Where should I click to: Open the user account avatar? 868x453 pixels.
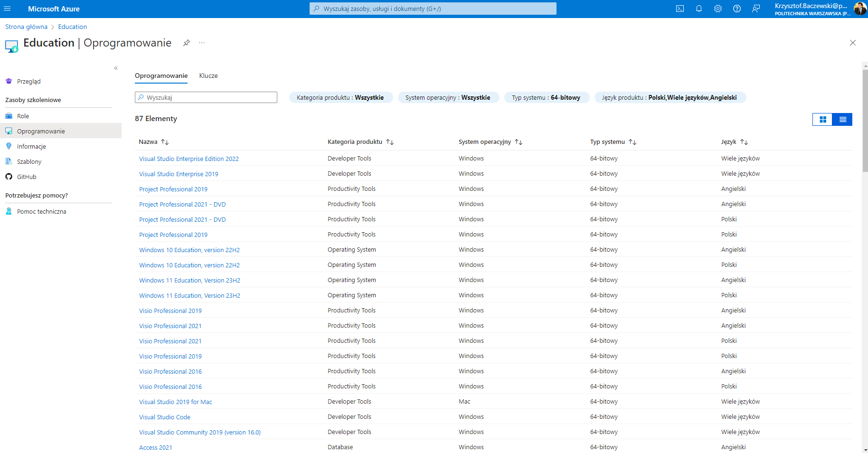[x=860, y=9]
